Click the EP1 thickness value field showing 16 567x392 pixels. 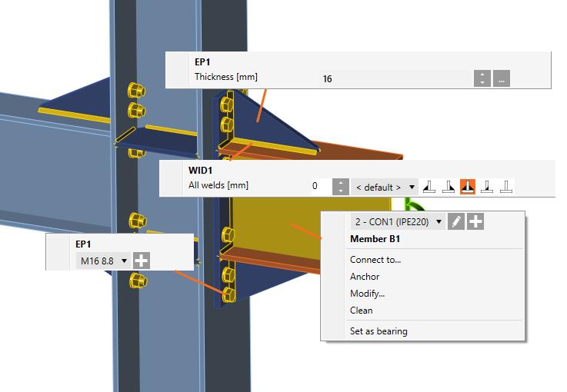[x=396, y=78]
